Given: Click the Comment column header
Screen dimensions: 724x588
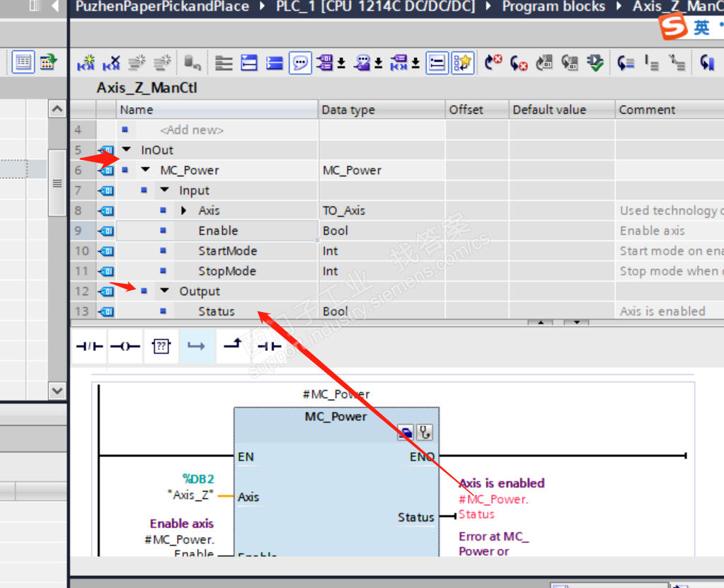Looking at the screenshot, I should 670,110.
